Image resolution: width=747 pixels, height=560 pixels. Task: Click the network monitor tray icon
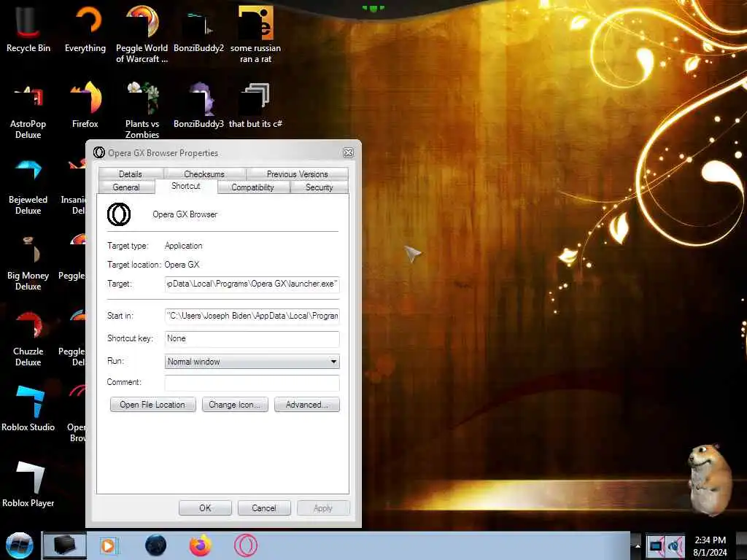tap(656, 546)
